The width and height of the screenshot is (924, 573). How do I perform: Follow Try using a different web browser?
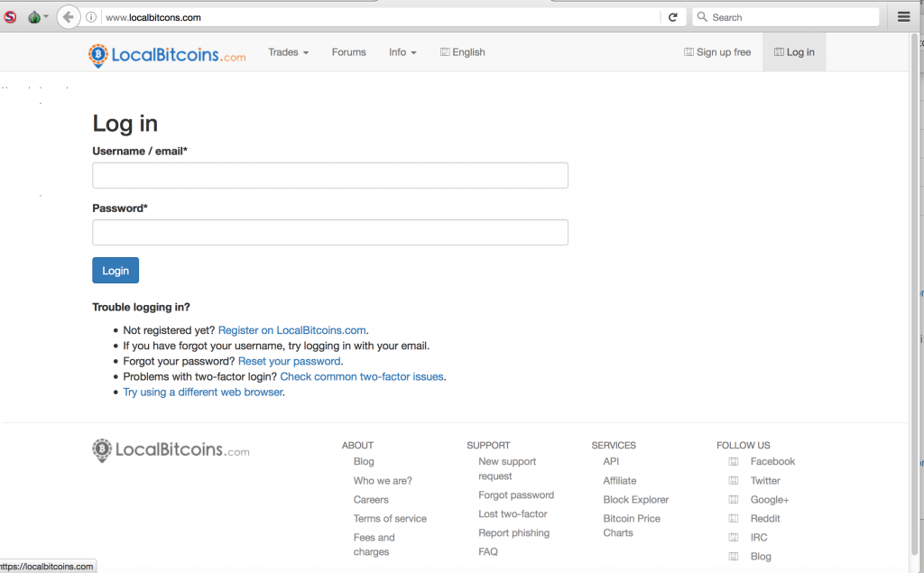[x=203, y=392]
